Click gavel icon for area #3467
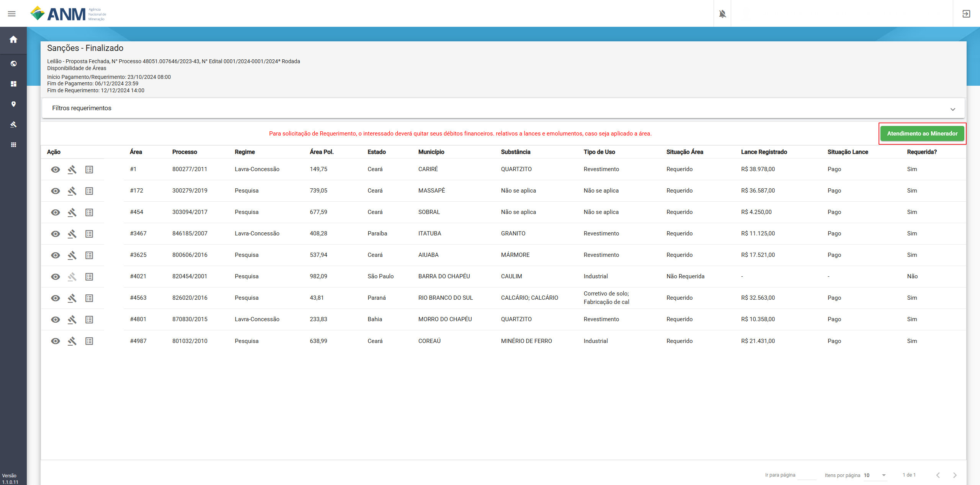This screenshot has height=485, width=980. click(x=72, y=234)
